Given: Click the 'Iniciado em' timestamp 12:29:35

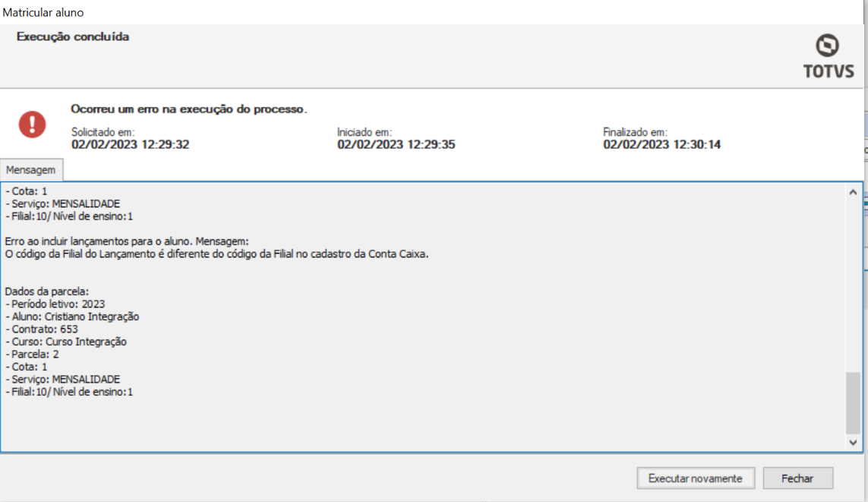Looking at the screenshot, I should coord(396,144).
